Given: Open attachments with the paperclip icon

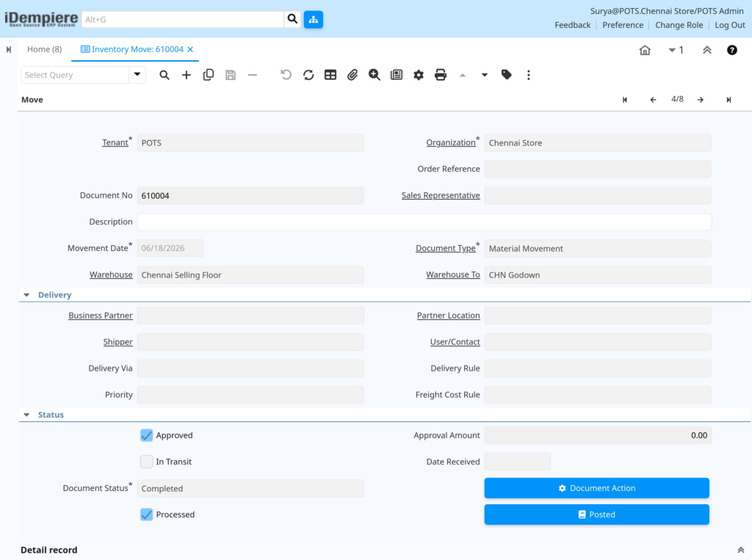Looking at the screenshot, I should coord(352,75).
